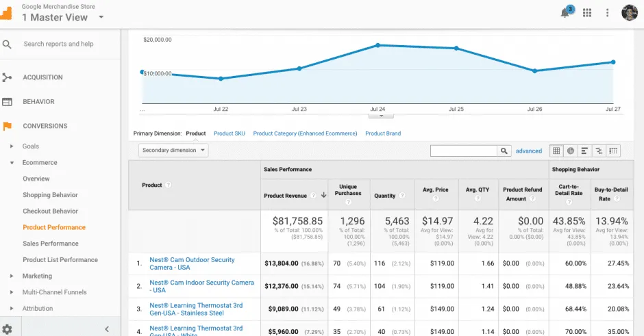Open the Checkout Behavior report

[x=50, y=211]
